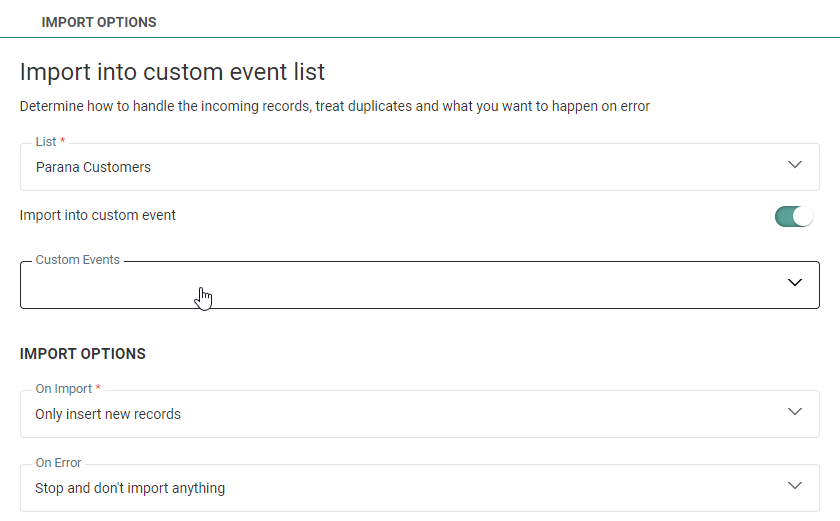This screenshot has height=521, width=840.
Task: Click the bold IMPORT OPTIONS section heading
Action: click(83, 354)
